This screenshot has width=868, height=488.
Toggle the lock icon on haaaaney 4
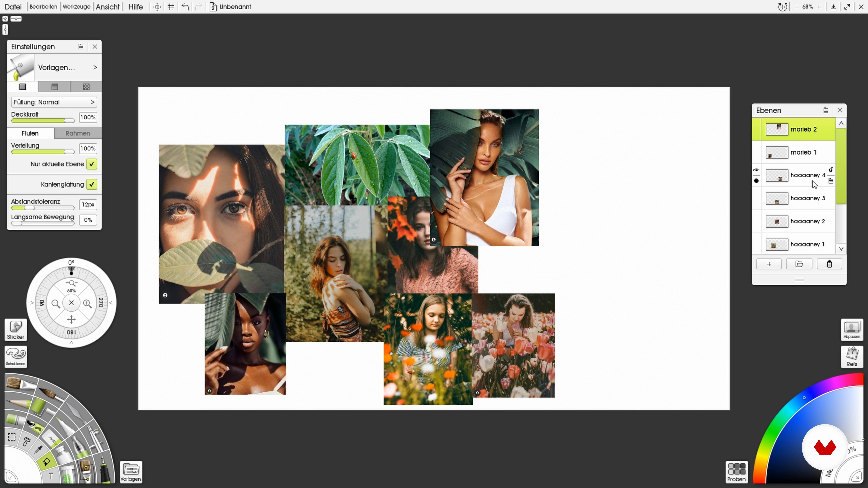[831, 169]
